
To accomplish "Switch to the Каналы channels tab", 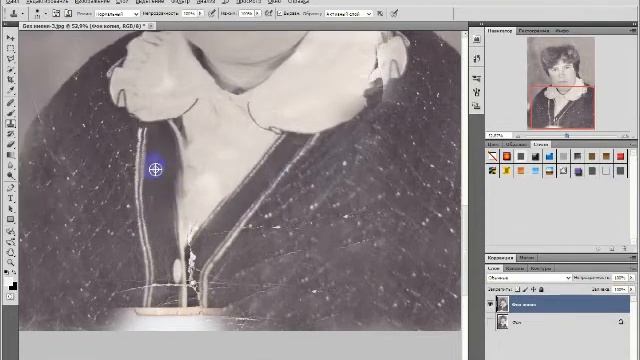I will (514, 269).
